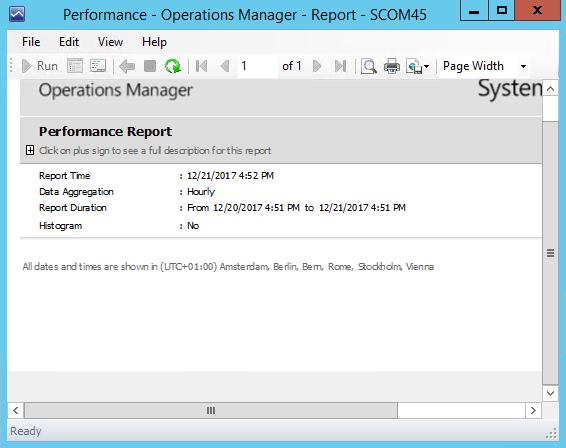Image resolution: width=566 pixels, height=448 pixels.
Task: Click the vertical scrollbar up arrow
Action: [550, 89]
